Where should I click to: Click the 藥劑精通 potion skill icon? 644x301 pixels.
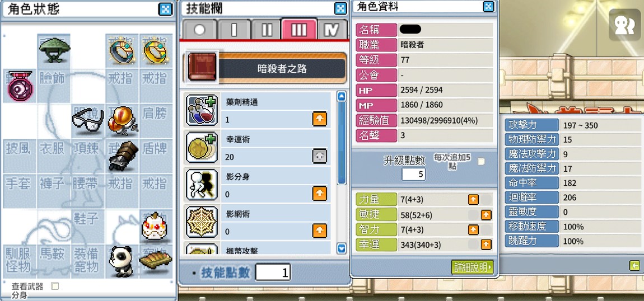click(x=202, y=110)
